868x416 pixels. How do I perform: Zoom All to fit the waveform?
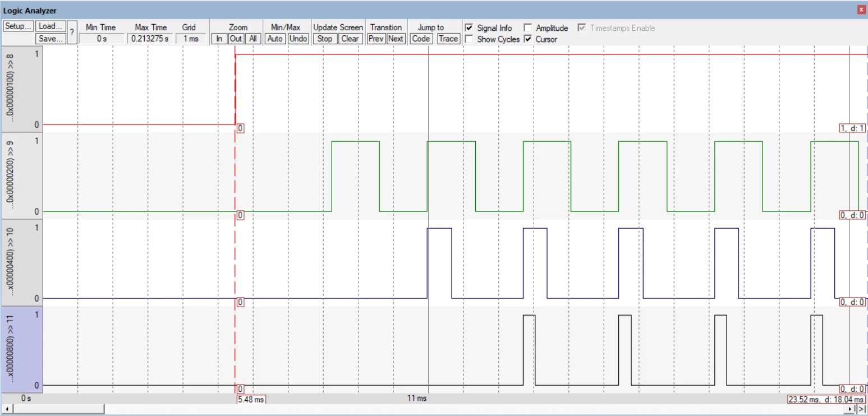[253, 39]
